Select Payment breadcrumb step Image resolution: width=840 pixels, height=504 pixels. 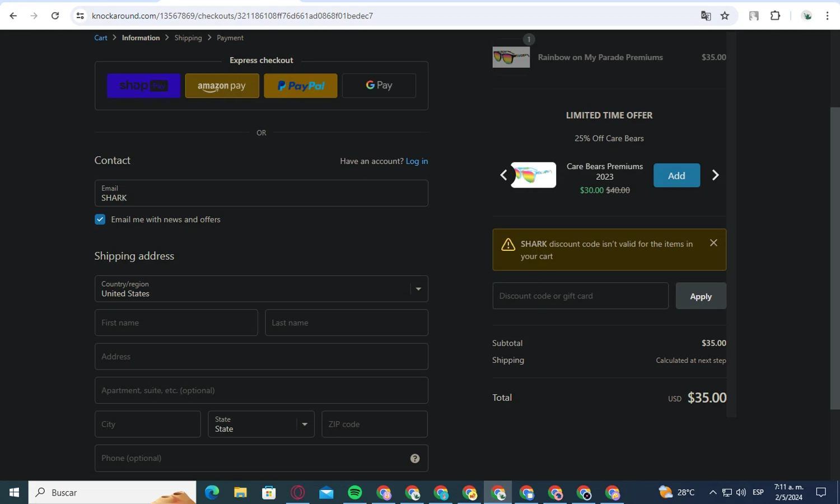pyautogui.click(x=230, y=38)
